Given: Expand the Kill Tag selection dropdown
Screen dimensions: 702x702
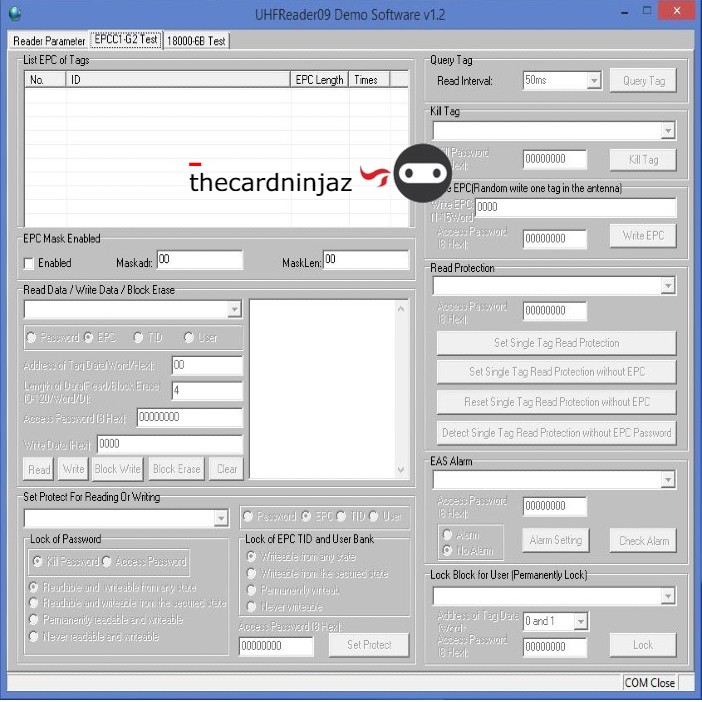Looking at the screenshot, I should pyautogui.click(x=667, y=131).
